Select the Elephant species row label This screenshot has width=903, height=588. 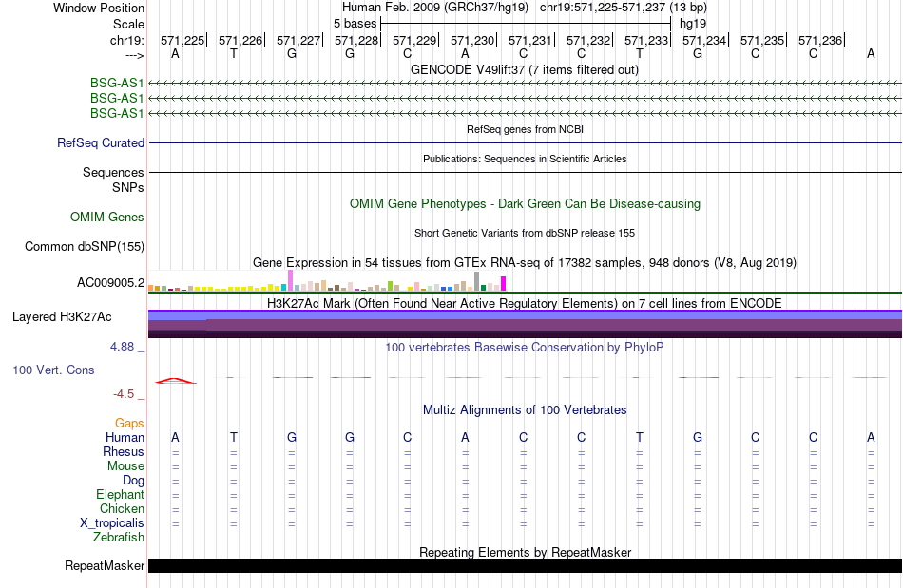pyautogui.click(x=121, y=494)
